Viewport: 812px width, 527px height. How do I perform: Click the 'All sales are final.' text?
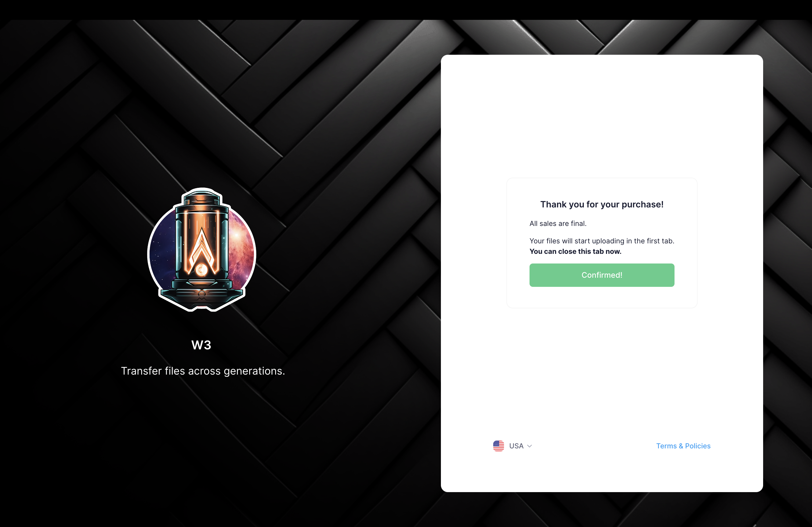coord(558,224)
